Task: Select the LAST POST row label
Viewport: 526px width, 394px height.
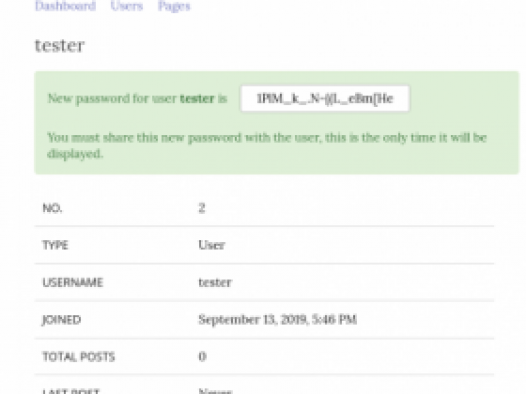Action: (x=71, y=391)
